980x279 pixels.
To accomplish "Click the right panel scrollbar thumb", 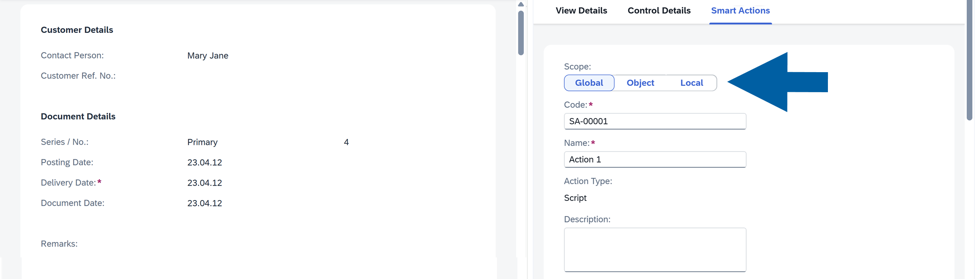I will 969,60.
